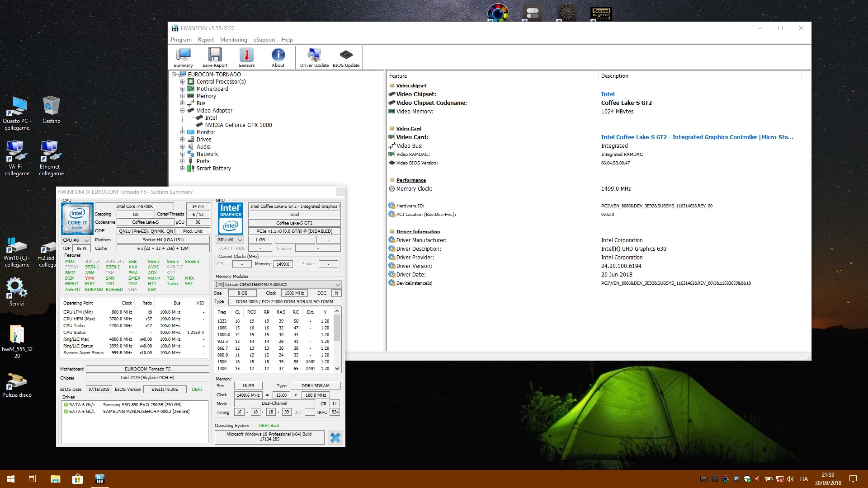Open Pulizia disco desktop shortcut
The width and height of the screenshot is (868, 488).
[x=17, y=385]
